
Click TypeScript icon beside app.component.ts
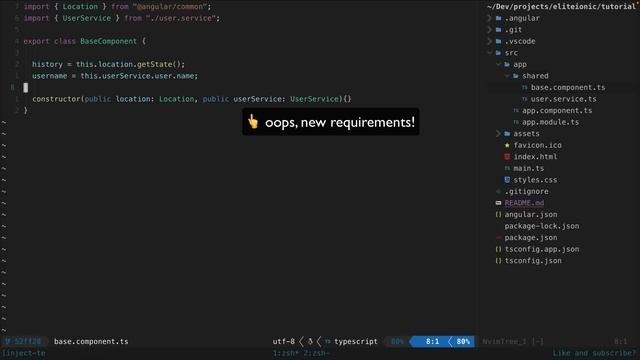tap(516, 110)
